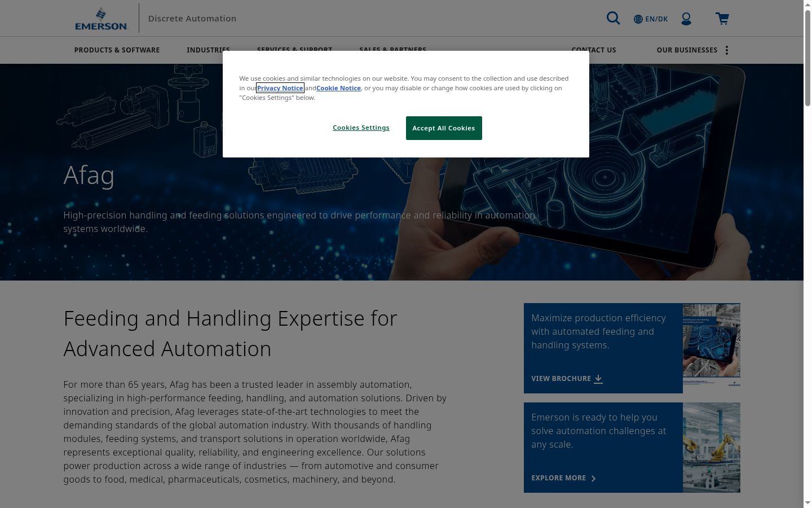Click the Discrete Automation header text
The height and width of the screenshot is (508, 812).
point(192,19)
